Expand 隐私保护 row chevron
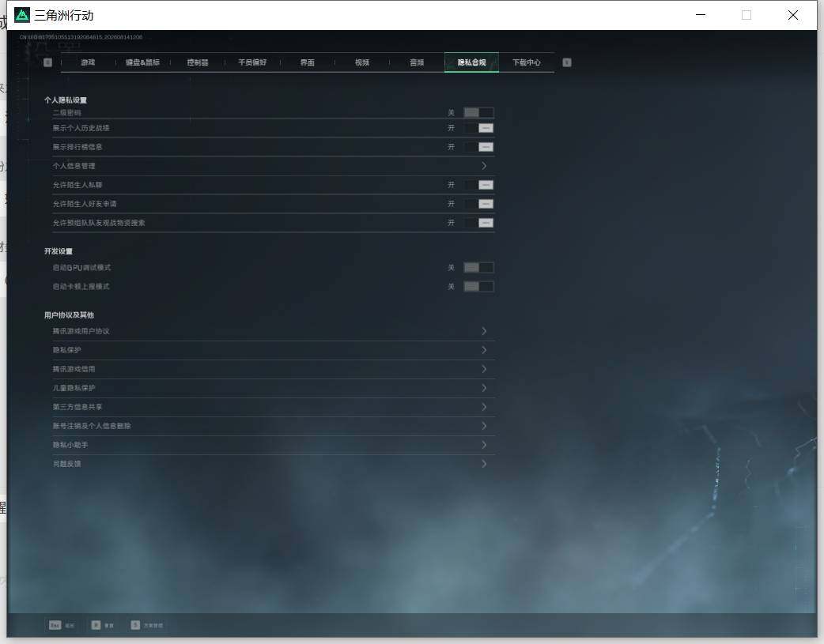 coord(484,350)
